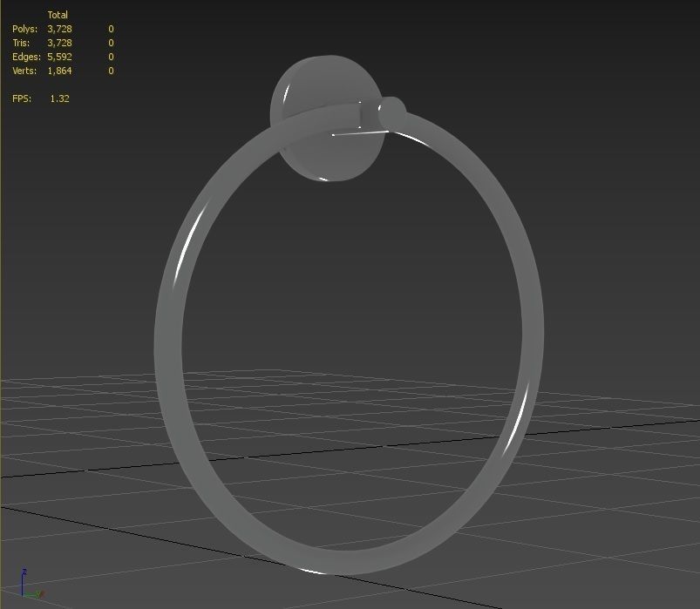Click the Tris total value 3,728
Image resolution: width=700 pixels, height=609 pixels.
point(60,43)
